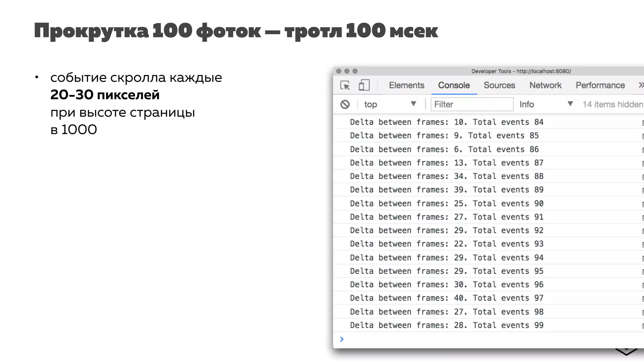Switch to the Console tab
The image size is (644, 362).
coord(454,85)
